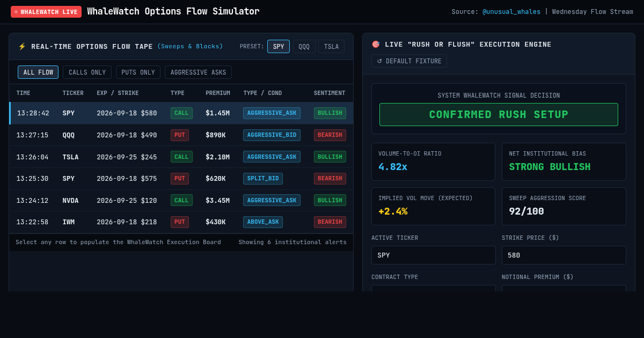This screenshot has width=644, height=338.
Task: Select the SPY preset
Action: 279,47
